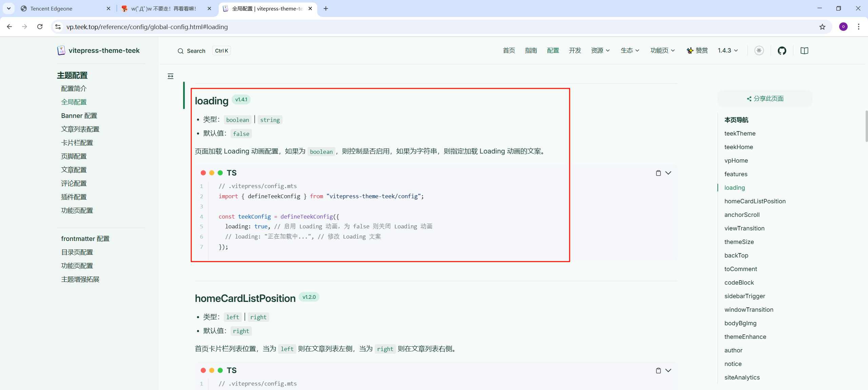Screen dimensions: 868x390
Task: Collapse the homeCardListPosition code block
Action: click(x=668, y=370)
